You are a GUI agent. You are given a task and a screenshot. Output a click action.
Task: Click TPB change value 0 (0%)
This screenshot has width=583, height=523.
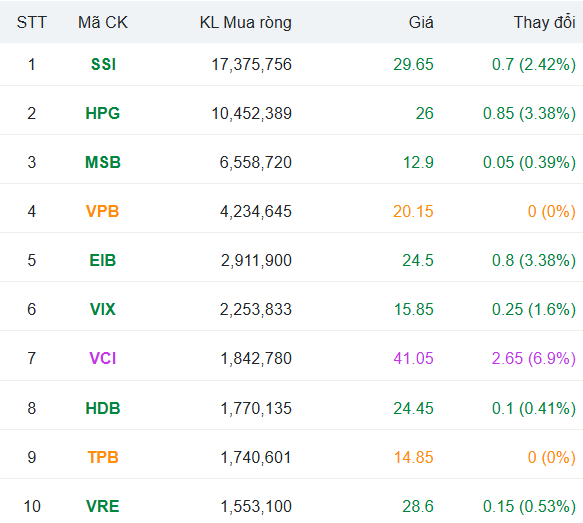click(551, 457)
